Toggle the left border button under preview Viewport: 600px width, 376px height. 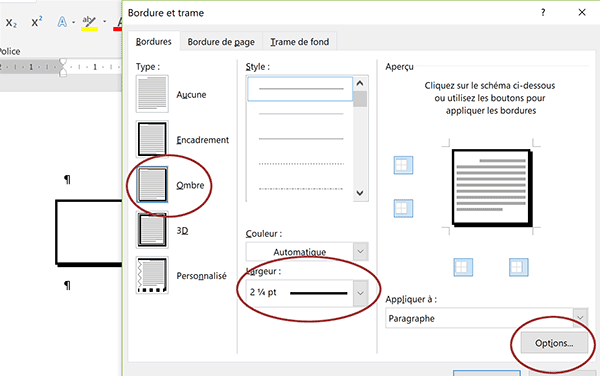pyautogui.click(x=463, y=267)
